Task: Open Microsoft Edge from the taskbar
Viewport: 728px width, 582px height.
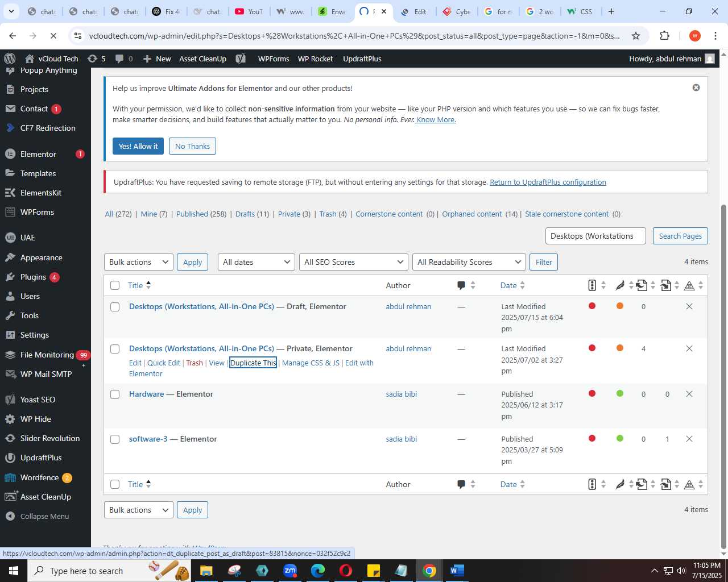Action: [318, 571]
